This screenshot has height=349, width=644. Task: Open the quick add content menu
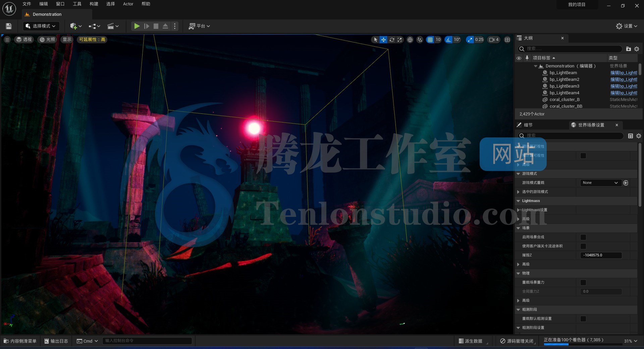tap(76, 26)
